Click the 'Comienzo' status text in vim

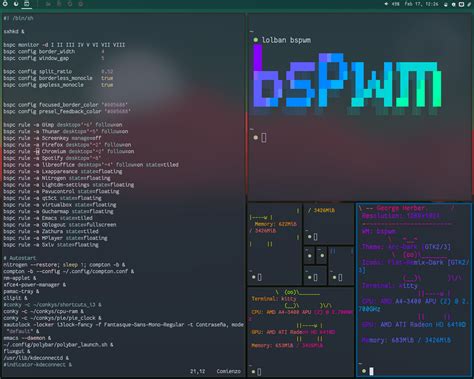229,371
